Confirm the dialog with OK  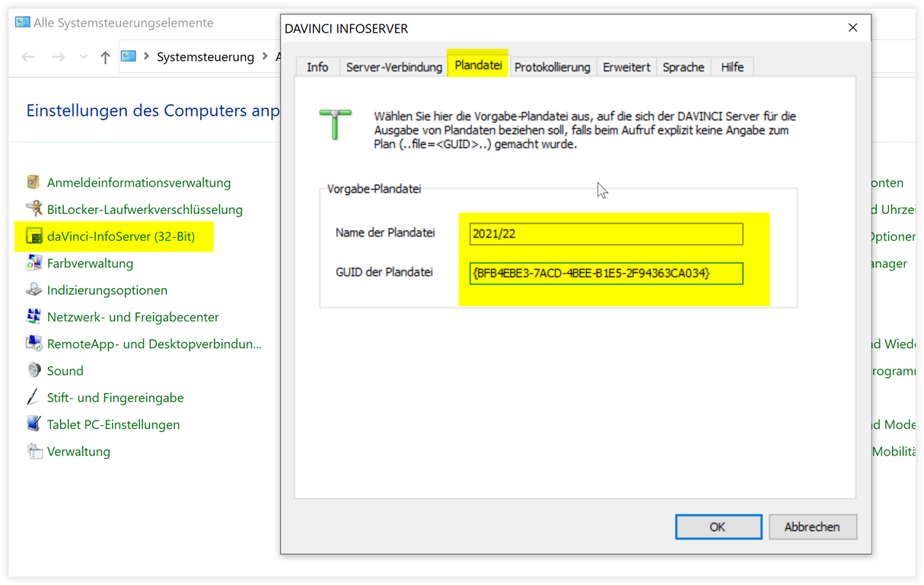pyautogui.click(x=718, y=526)
